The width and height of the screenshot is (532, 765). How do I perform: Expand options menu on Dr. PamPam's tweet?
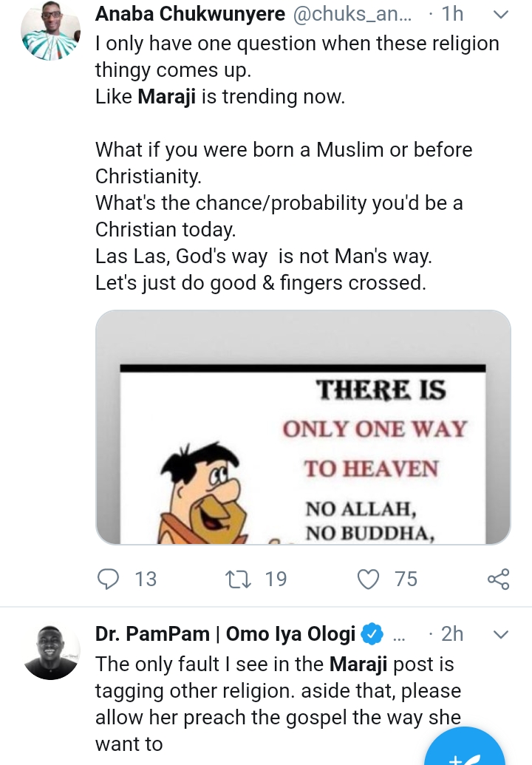click(500, 634)
